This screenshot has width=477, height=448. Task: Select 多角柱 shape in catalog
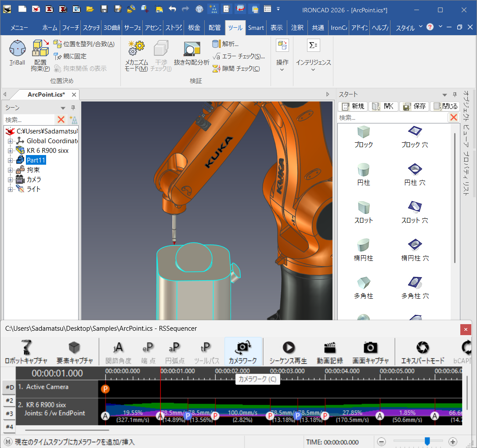(364, 288)
